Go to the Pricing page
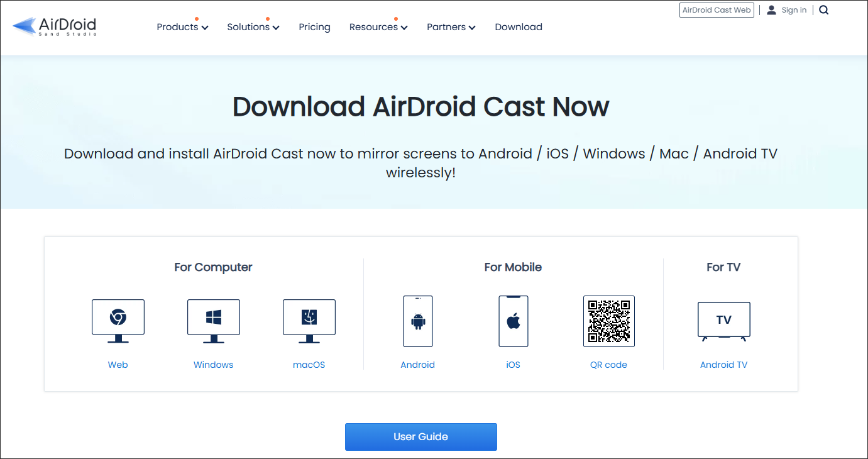 (x=314, y=27)
